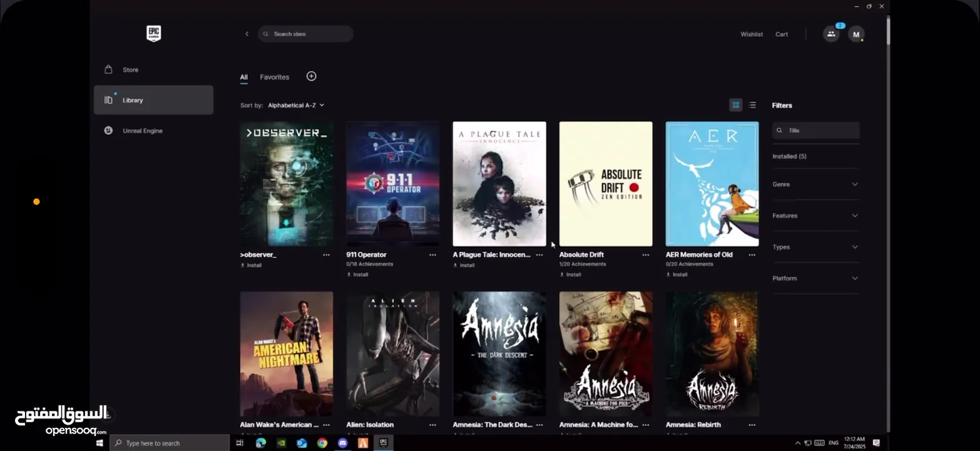The width and height of the screenshot is (980, 451).
Task: Open the Amnesia: Rebirth cover
Action: [x=712, y=353]
